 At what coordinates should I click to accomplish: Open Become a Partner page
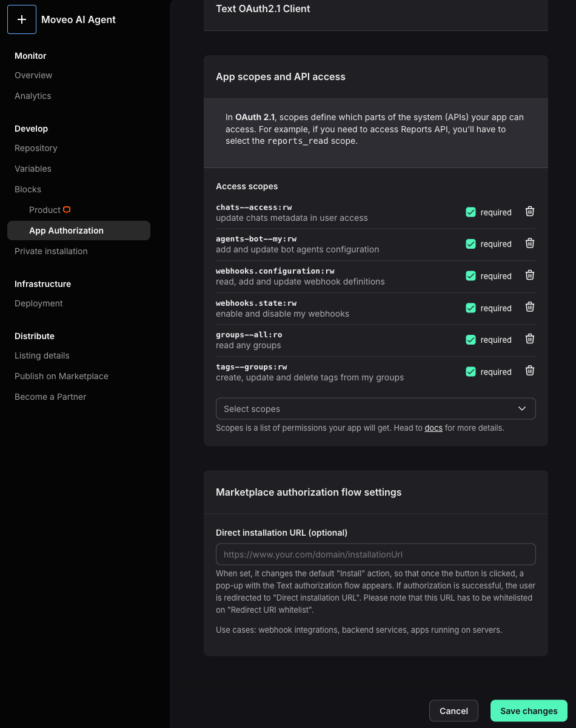[x=50, y=397]
